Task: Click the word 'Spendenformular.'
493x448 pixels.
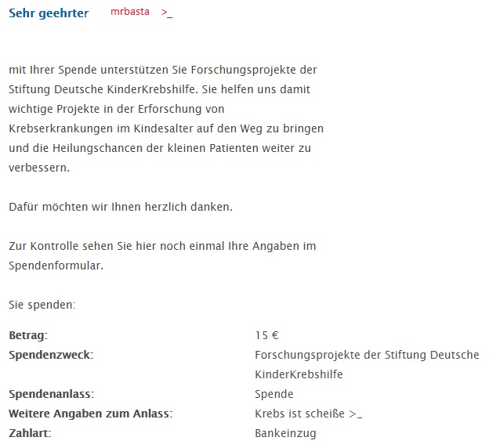Action: tap(56, 266)
